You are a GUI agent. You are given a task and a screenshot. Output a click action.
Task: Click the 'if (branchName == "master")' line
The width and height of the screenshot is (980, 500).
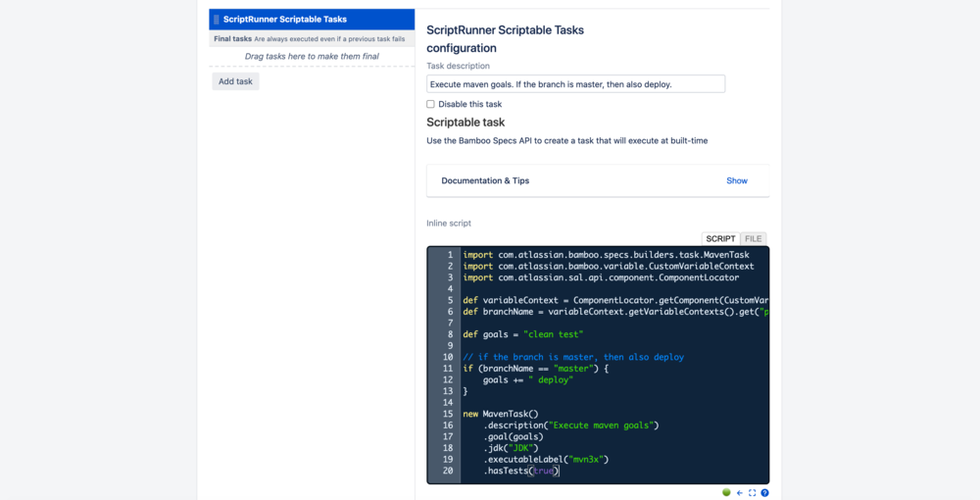(x=536, y=369)
